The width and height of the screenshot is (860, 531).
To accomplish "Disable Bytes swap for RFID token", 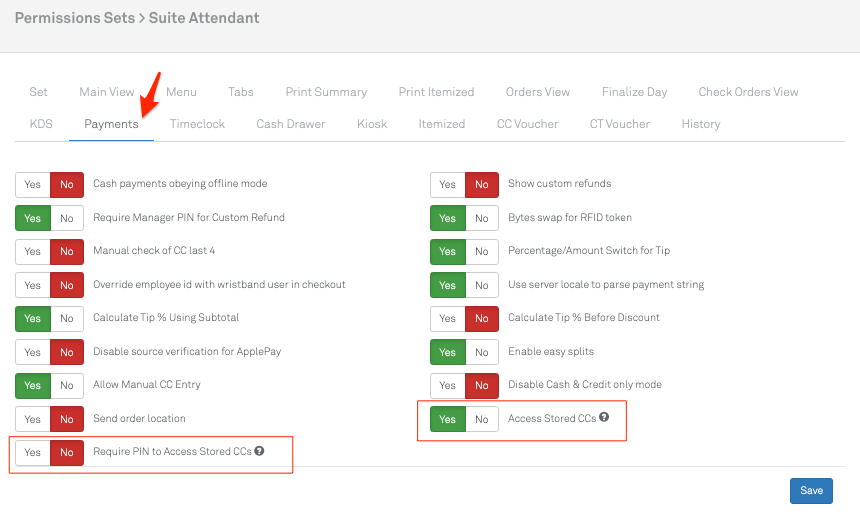I will [481, 218].
